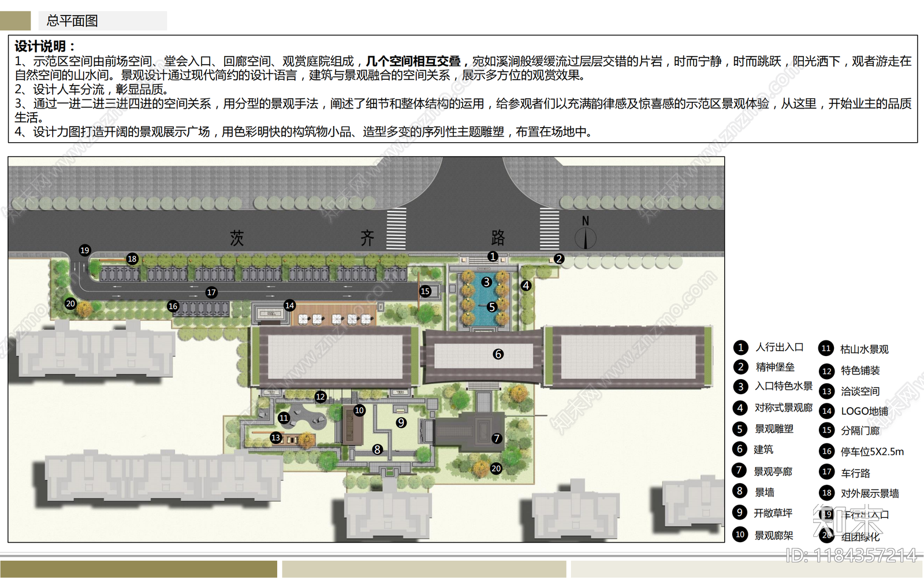Viewport: 924px width, 578px height.
Task: Select legend circle 11 beside 枯山水景观
Action: 826,348
